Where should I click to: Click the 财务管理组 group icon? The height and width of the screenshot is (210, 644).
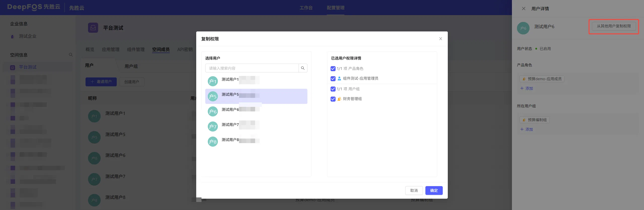coord(339,99)
